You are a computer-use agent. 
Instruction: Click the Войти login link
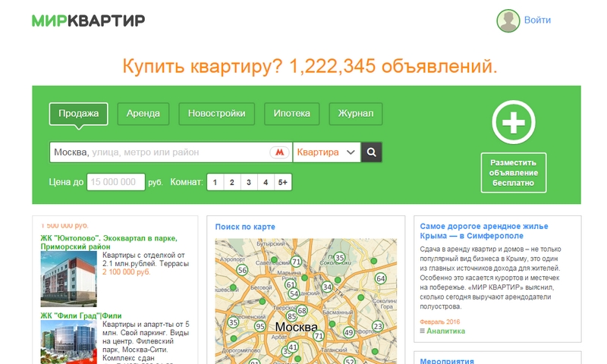[537, 20]
